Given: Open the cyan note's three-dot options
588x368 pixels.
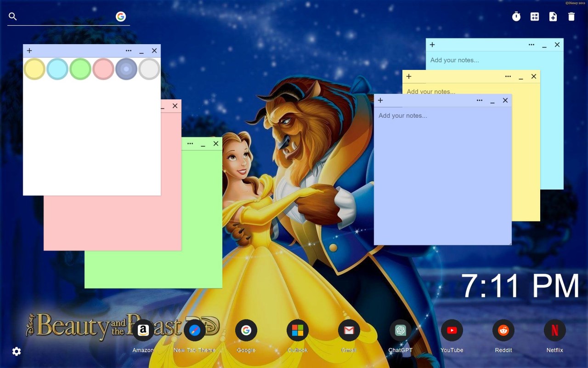Looking at the screenshot, I should click(x=531, y=45).
